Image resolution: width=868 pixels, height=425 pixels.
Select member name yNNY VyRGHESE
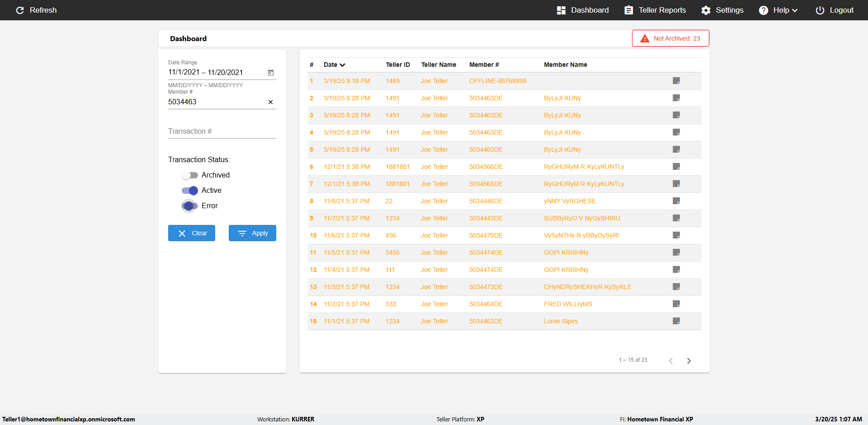click(x=570, y=201)
